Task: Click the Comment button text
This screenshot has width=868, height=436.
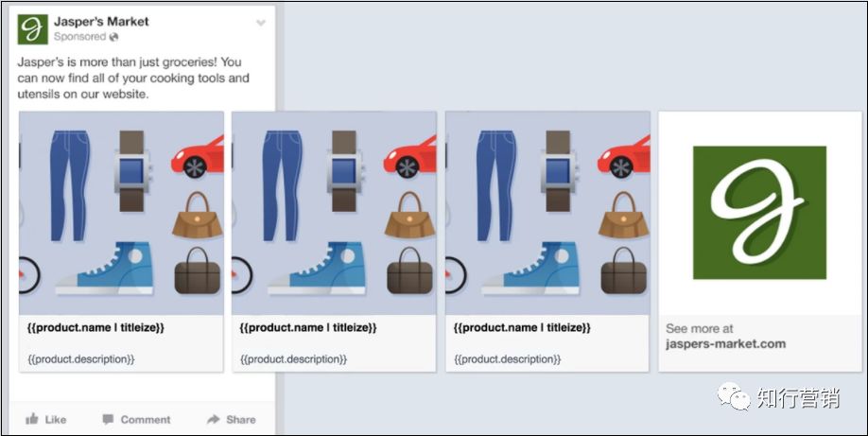Action: [x=146, y=419]
